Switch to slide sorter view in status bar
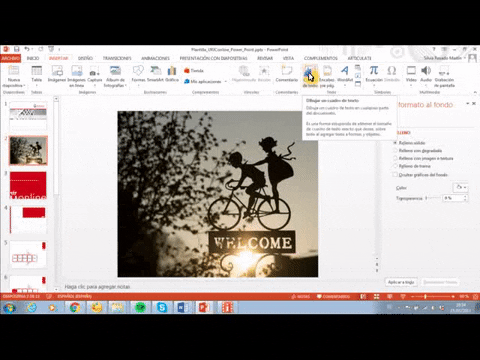Viewport: 480px width, 360px height. (x=376, y=296)
